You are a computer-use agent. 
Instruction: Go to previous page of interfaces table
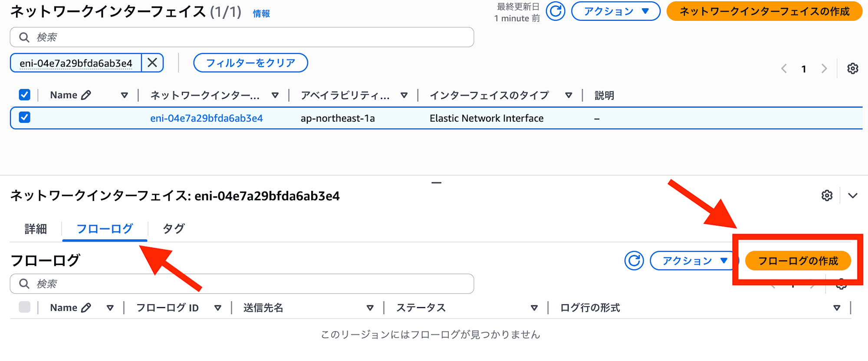(784, 69)
